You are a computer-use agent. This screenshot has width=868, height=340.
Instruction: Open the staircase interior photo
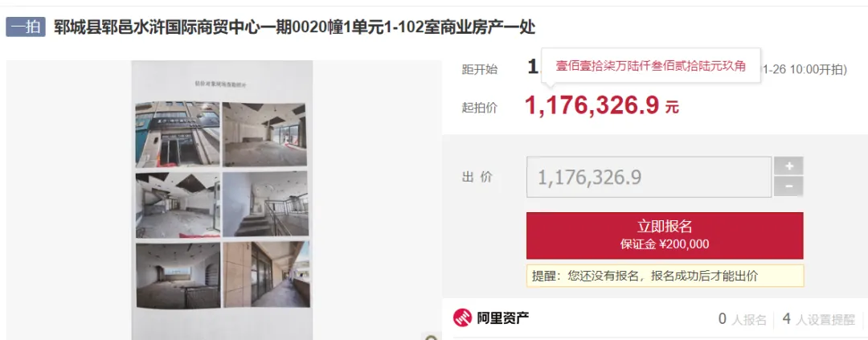(265, 204)
